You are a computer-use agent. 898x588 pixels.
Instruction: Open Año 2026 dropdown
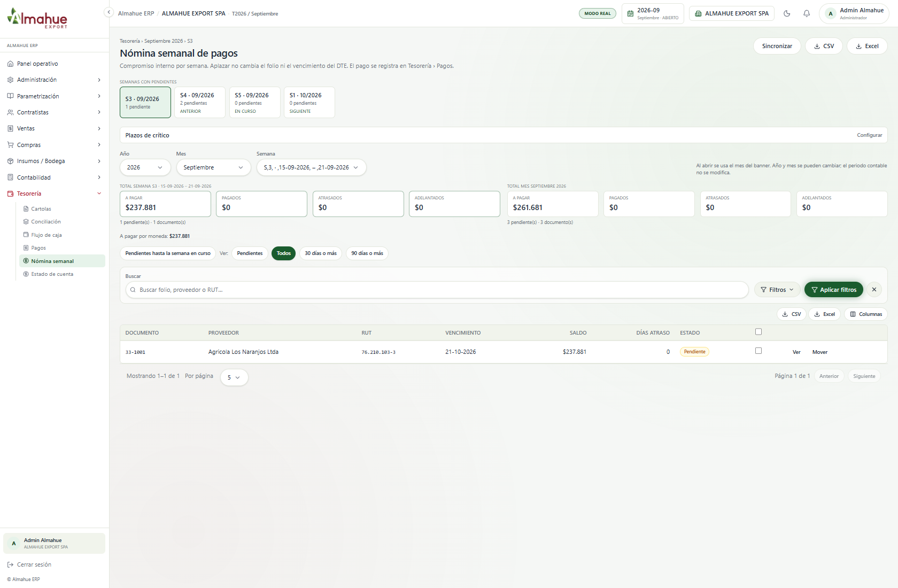click(x=145, y=167)
